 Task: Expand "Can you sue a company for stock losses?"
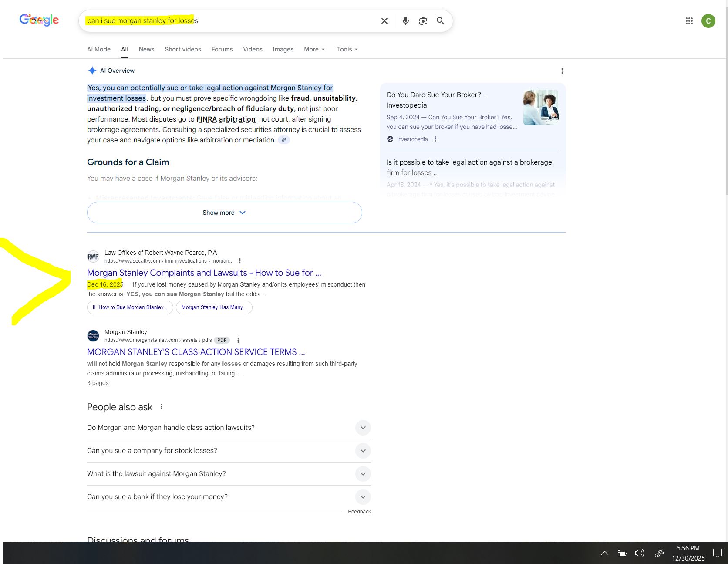[x=363, y=451]
